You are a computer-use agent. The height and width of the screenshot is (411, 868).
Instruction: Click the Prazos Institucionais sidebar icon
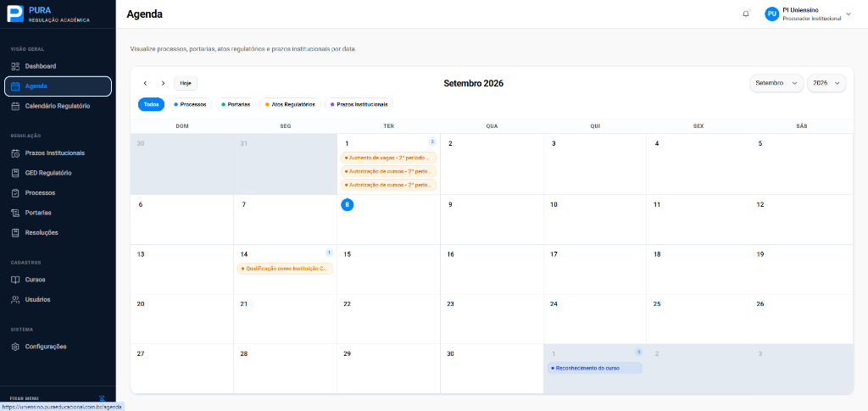click(15, 153)
